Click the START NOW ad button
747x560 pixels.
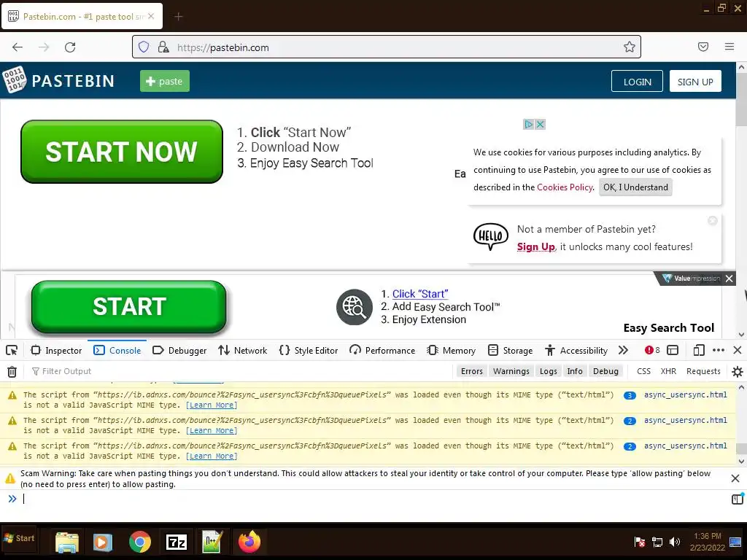coord(122,152)
